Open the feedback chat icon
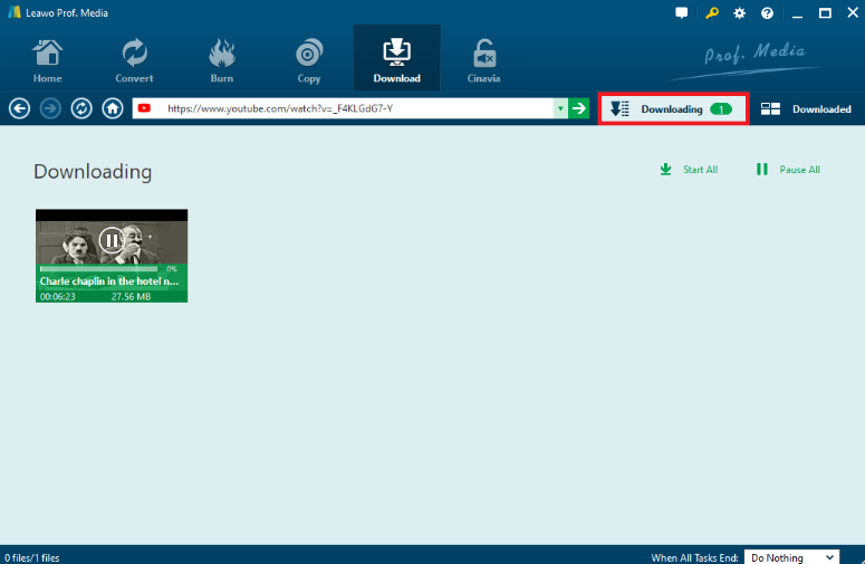Screen dimensions: 865x564 [681, 13]
